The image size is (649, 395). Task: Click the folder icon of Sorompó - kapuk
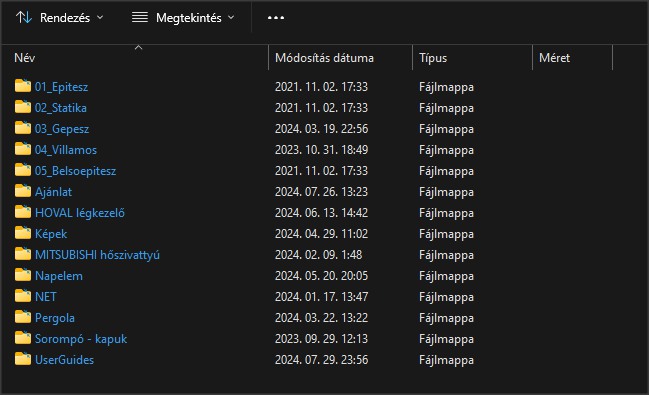coord(23,338)
